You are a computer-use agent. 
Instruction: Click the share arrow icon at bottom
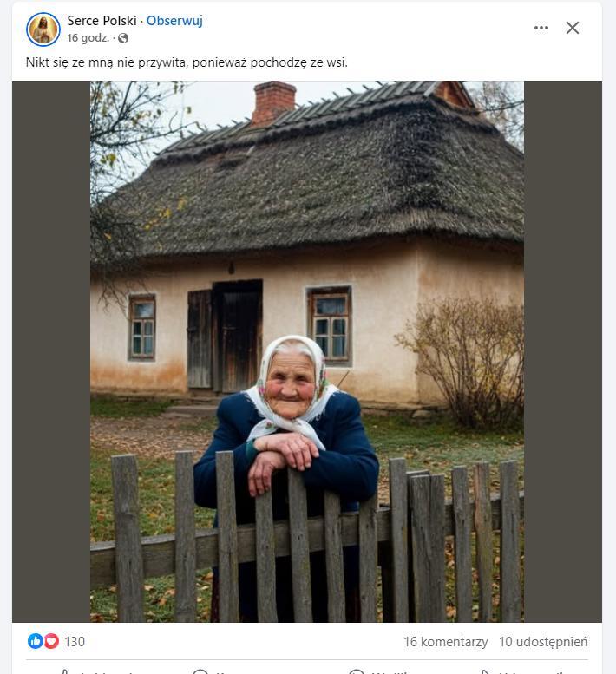(484, 672)
